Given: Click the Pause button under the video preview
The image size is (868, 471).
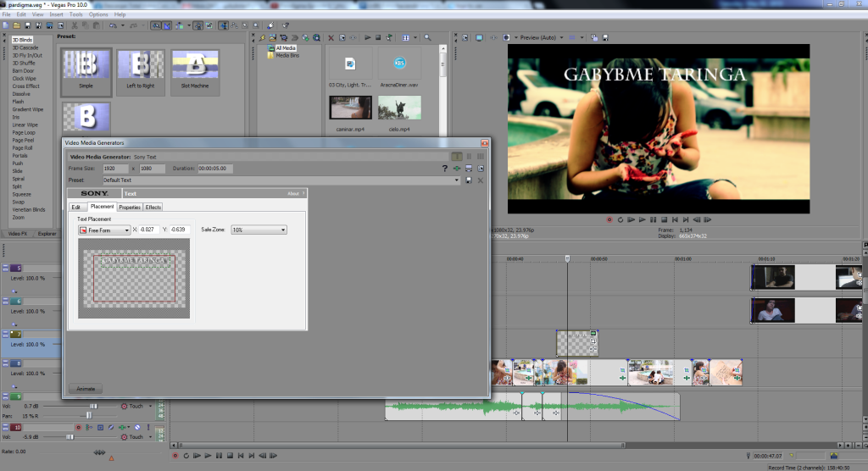Looking at the screenshot, I should 654,219.
